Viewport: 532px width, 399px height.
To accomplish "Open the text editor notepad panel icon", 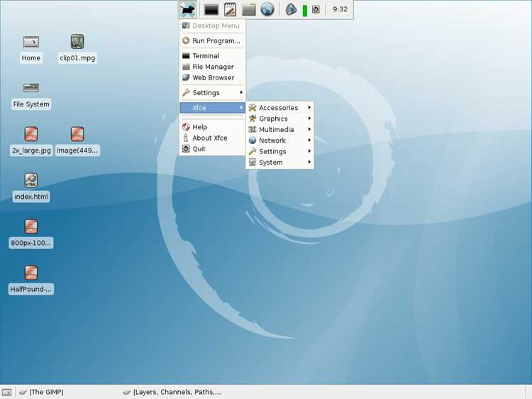I will (x=230, y=9).
